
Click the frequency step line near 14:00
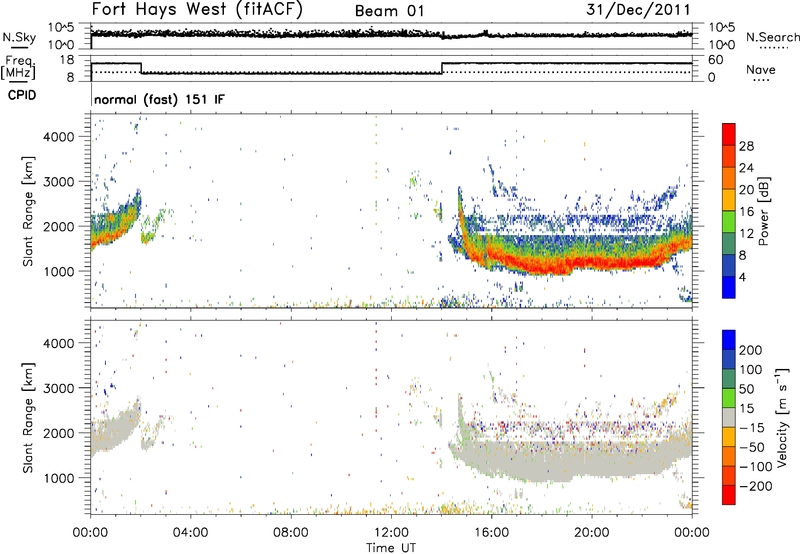point(442,68)
